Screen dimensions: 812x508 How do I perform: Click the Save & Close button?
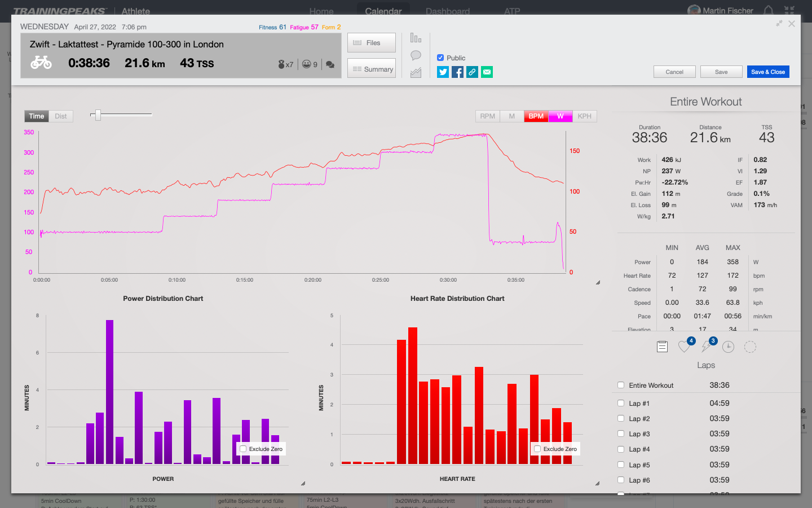[767, 72]
